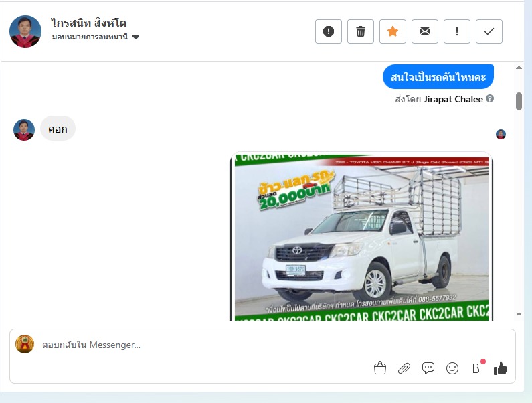Click contact name ไกรสนิท สิงห์โต

pyautogui.click(x=88, y=23)
